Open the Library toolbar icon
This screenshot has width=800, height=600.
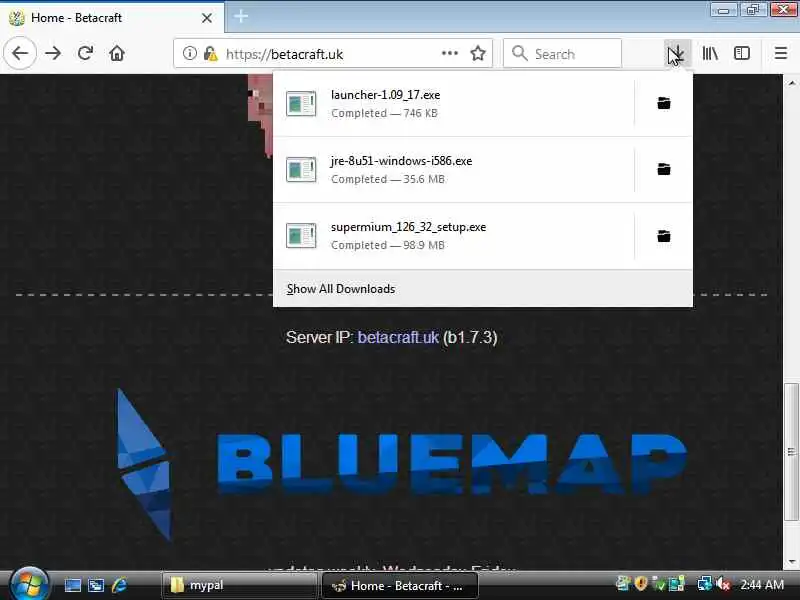coord(710,53)
